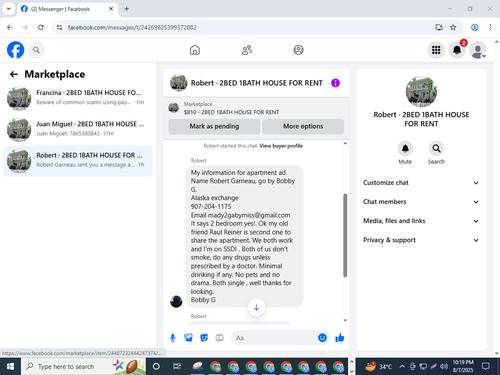Record a voice clip with microphone icon
Screen dimensions: 500x375
(173, 338)
